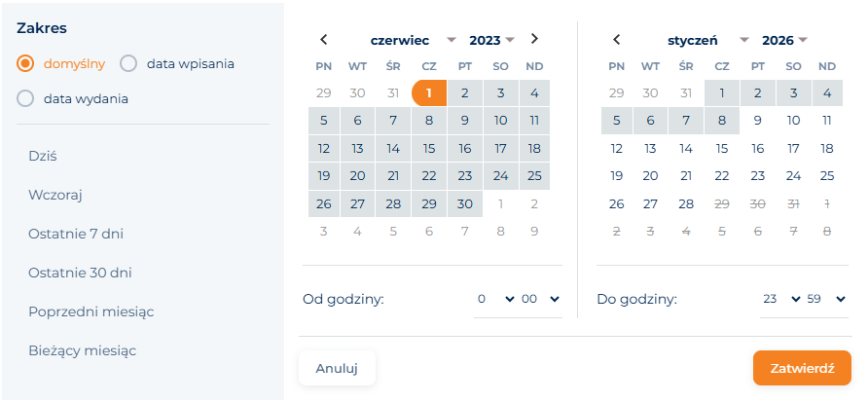This screenshot has height=402, width=868.
Task: Open 'Od godziny' hour dropdown
Action: 494,299
